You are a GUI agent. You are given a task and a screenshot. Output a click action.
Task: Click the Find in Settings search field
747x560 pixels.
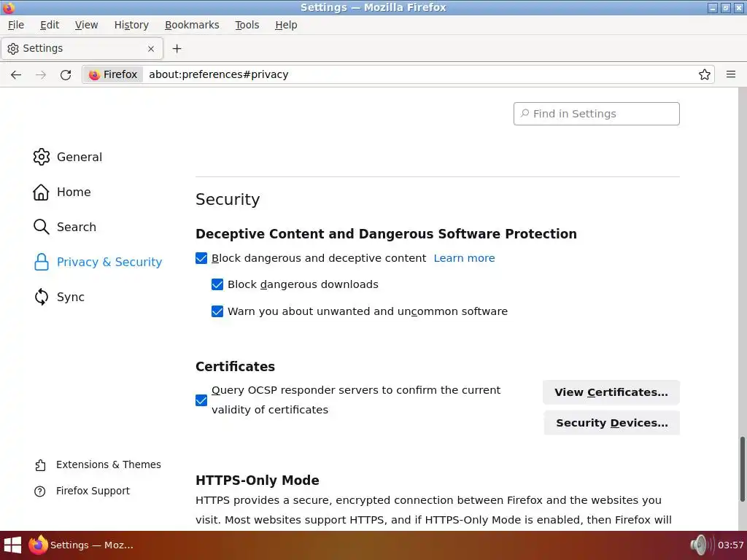coord(597,114)
